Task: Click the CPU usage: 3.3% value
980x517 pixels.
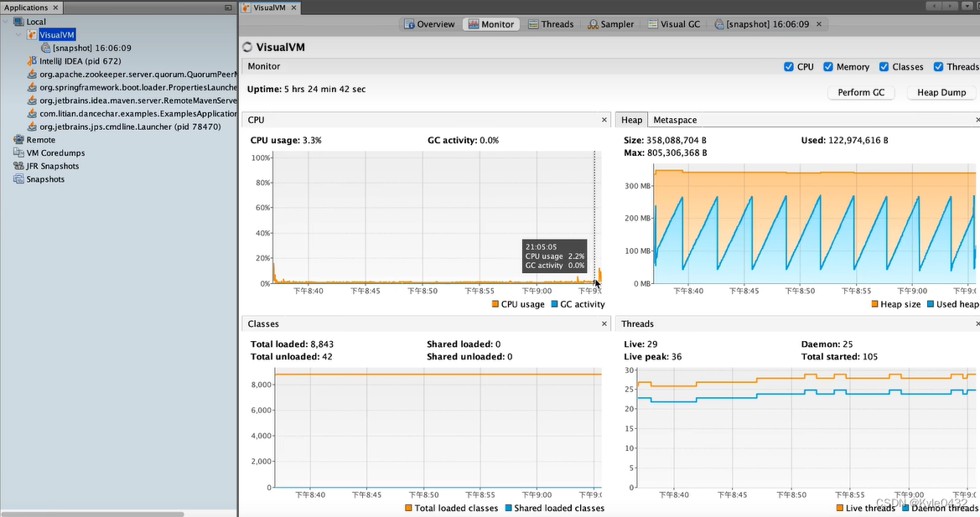Action: pos(286,141)
